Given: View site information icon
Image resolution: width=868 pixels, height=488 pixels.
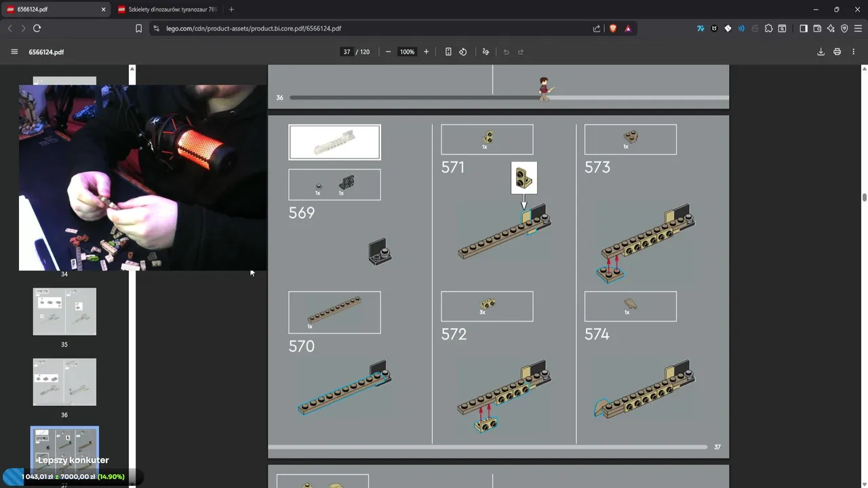Looking at the screenshot, I should pyautogui.click(x=157, y=28).
